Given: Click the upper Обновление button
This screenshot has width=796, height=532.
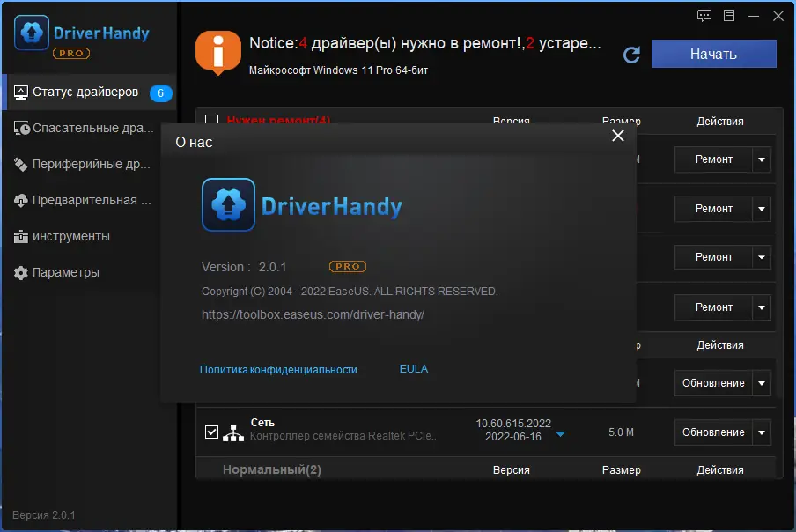Looking at the screenshot, I should [x=713, y=383].
